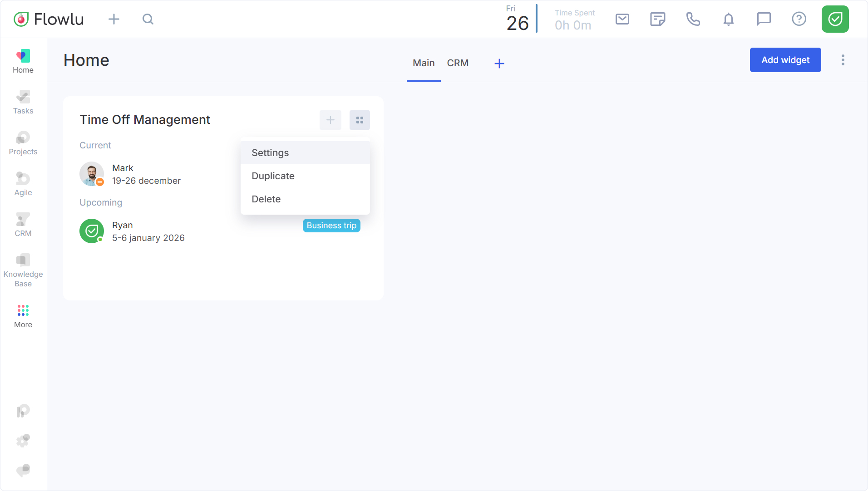The width and height of the screenshot is (868, 491).
Task: Open the notes icon in header
Action: pyautogui.click(x=657, y=19)
